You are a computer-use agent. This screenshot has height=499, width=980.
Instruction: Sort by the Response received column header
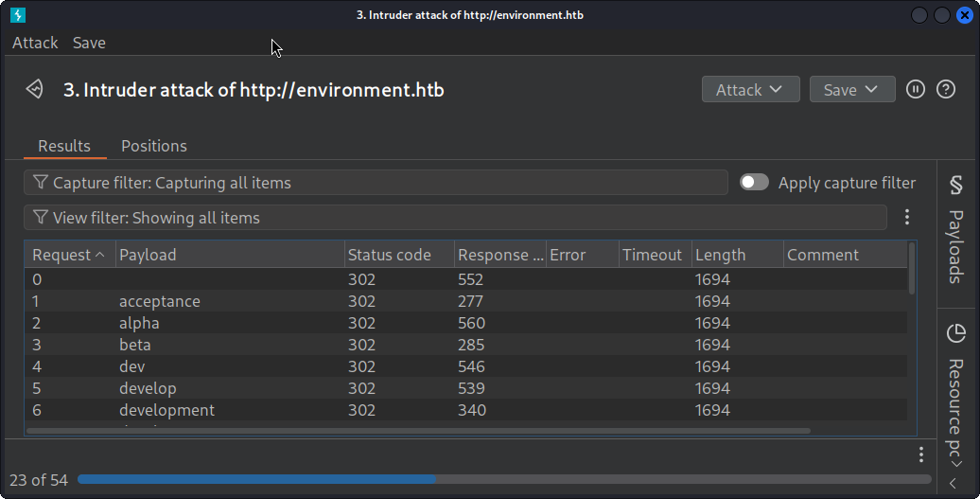click(x=500, y=255)
